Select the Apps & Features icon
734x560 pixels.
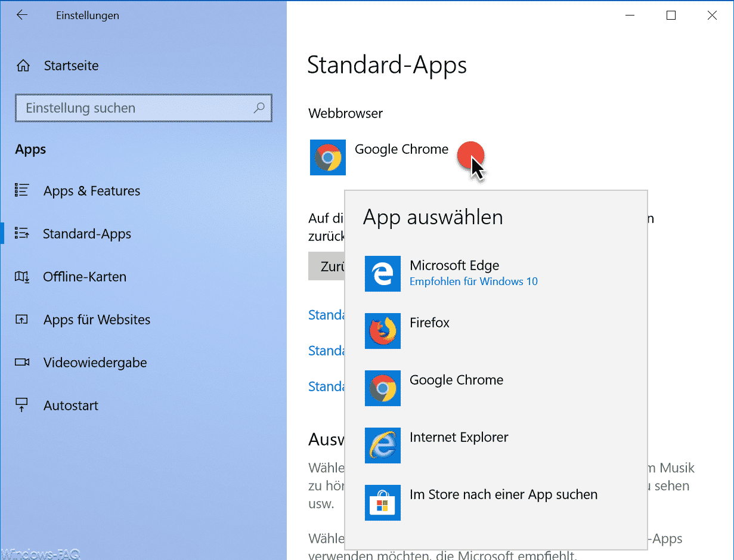(x=22, y=191)
